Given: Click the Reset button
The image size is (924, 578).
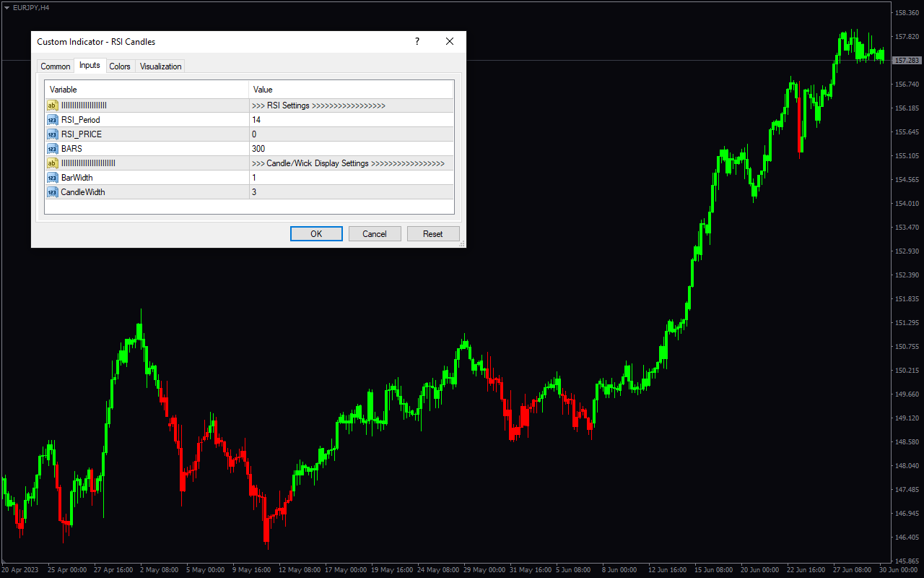Looking at the screenshot, I should (433, 233).
